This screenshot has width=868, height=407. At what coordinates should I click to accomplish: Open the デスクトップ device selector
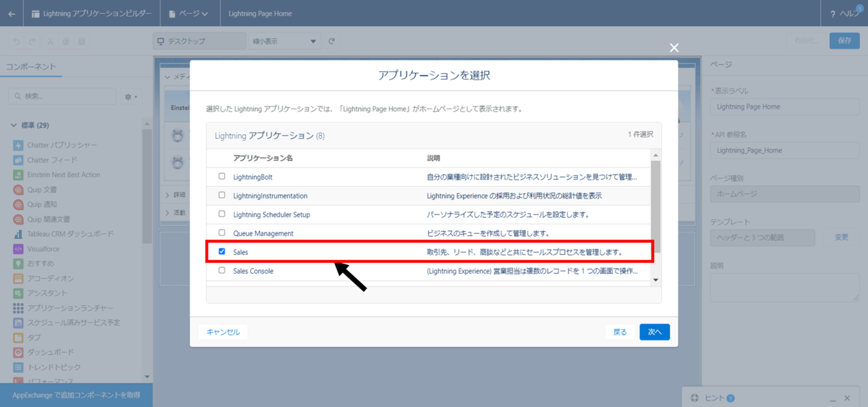click(x=199, y=41)
